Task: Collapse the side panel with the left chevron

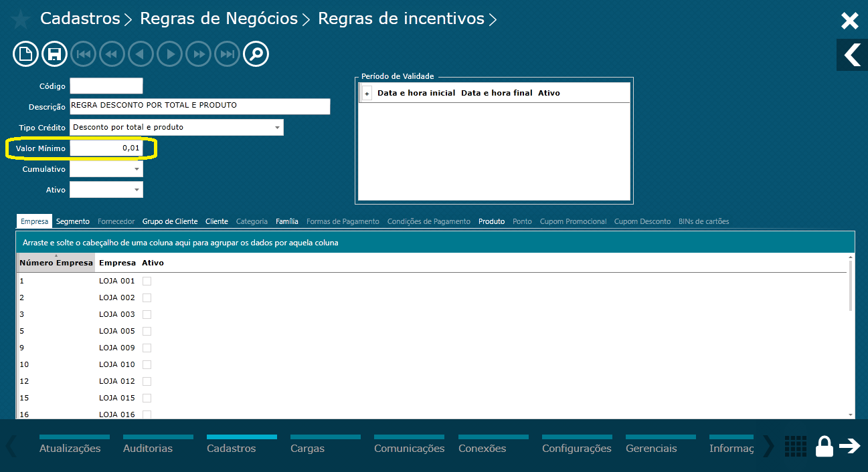Action: coord(852,55)
